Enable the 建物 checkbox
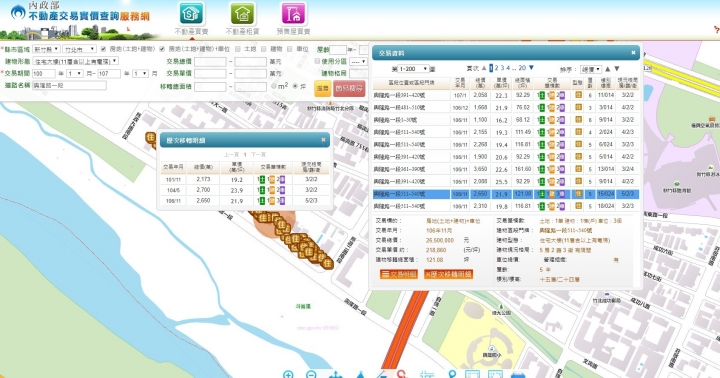The width and height of the screenshot is (720, 378). click(x=264, y=49)
